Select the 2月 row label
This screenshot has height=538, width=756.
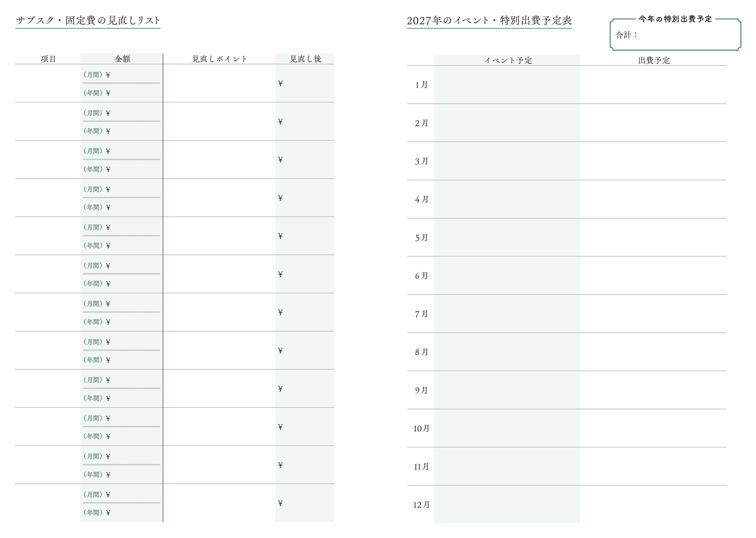[x=421, y=123]
